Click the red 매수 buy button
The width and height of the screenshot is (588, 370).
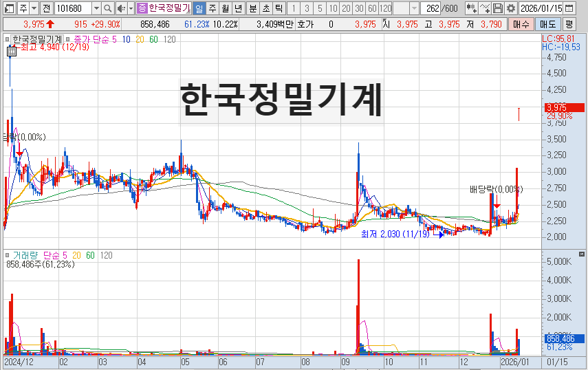[521, 24]
